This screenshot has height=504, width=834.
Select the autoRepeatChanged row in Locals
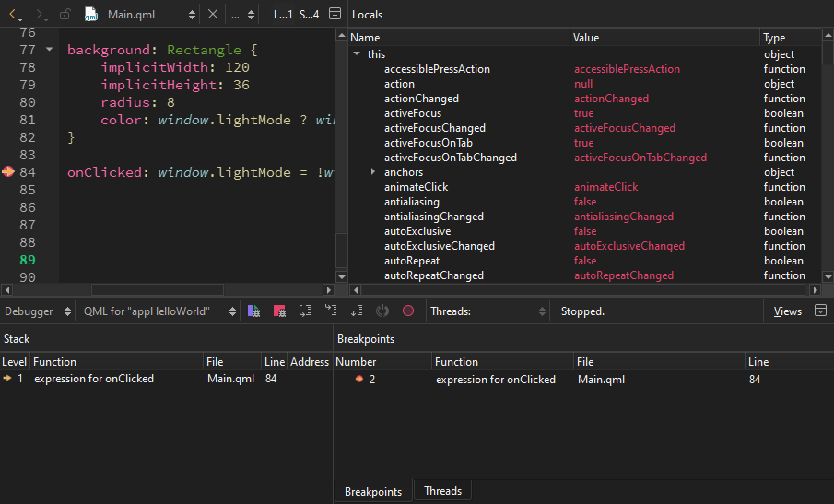tap(585, 275)
